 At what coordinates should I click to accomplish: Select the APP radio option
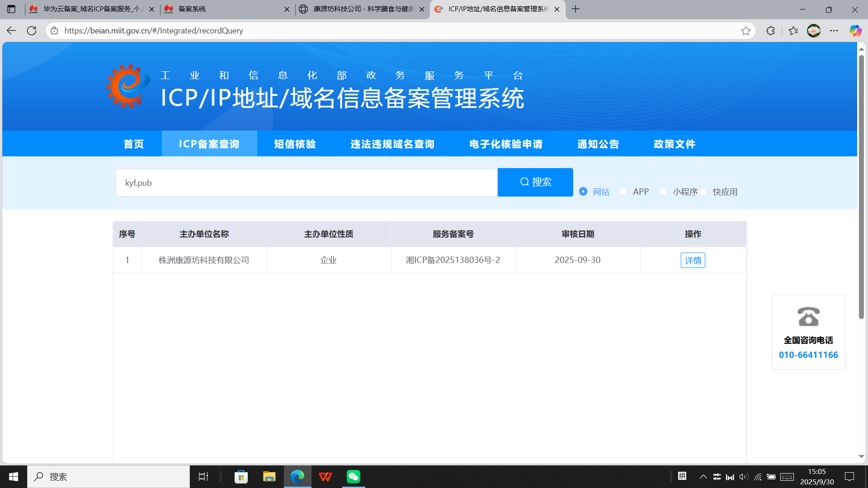pyautogui.click(x=623, y=192)
